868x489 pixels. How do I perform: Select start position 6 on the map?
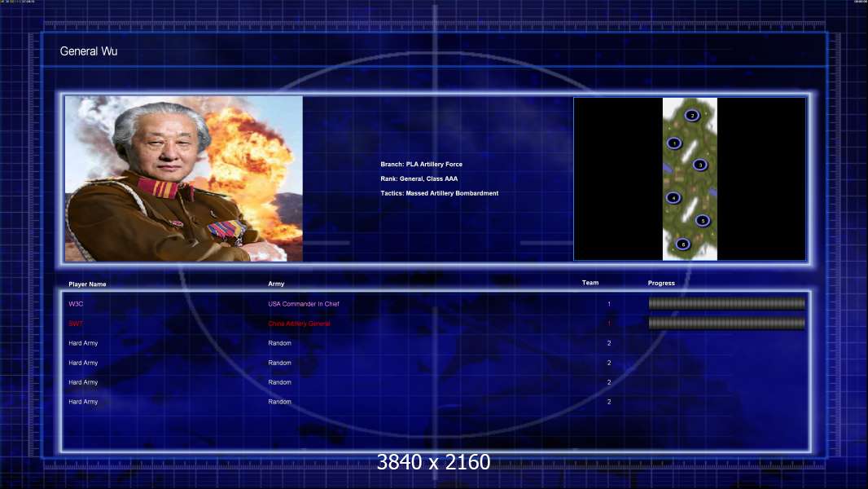coord(683,244)
